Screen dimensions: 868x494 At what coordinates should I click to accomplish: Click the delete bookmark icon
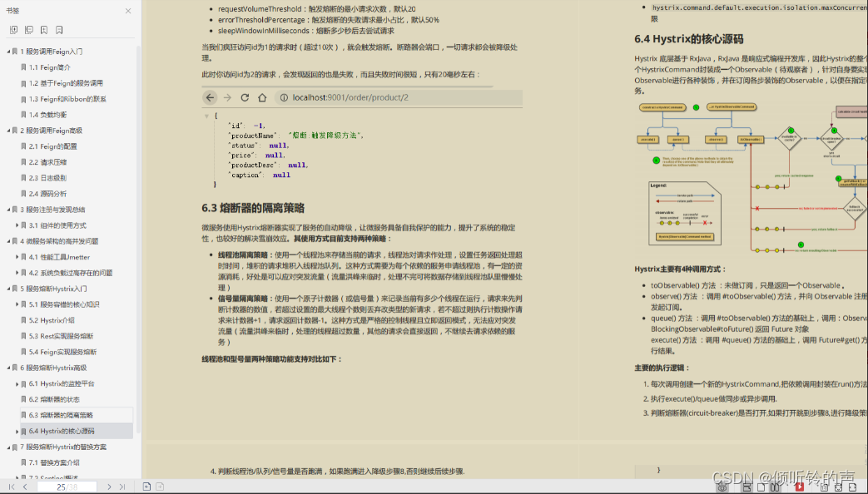[59, 30]
